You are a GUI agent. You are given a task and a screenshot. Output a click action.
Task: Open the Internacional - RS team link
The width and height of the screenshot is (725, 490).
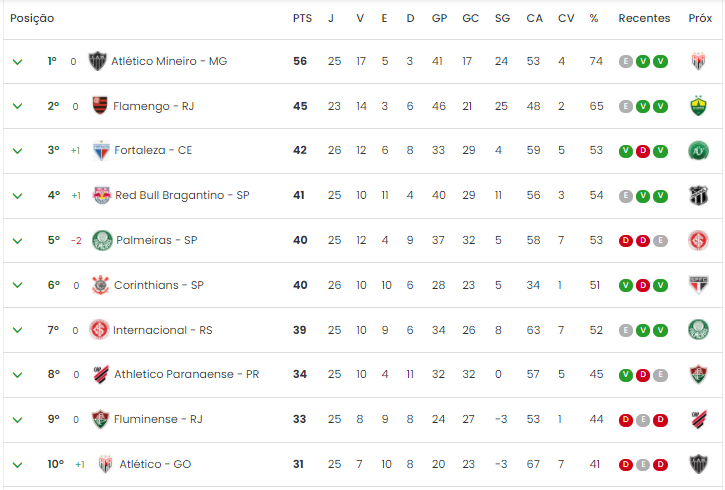[162, 330]
